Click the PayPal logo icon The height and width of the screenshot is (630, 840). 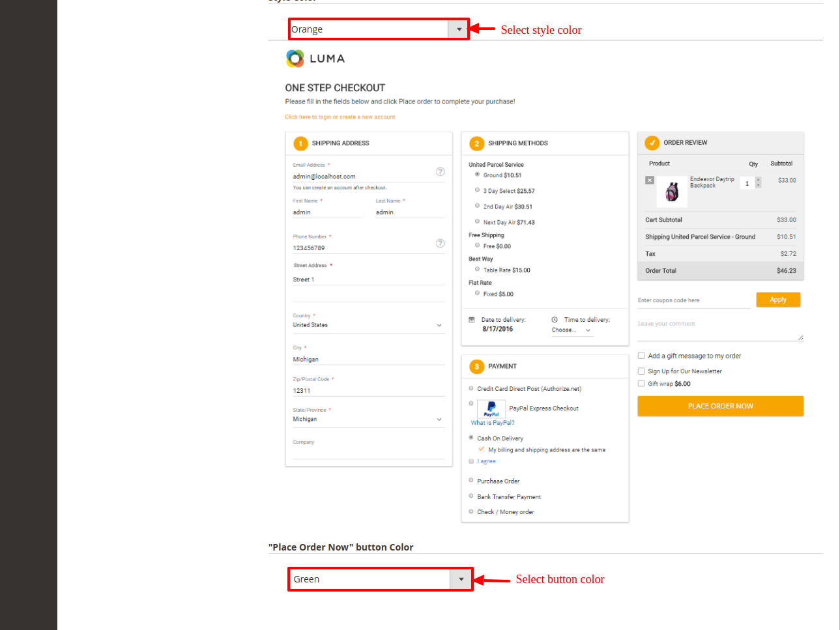[x=491, y=408]
